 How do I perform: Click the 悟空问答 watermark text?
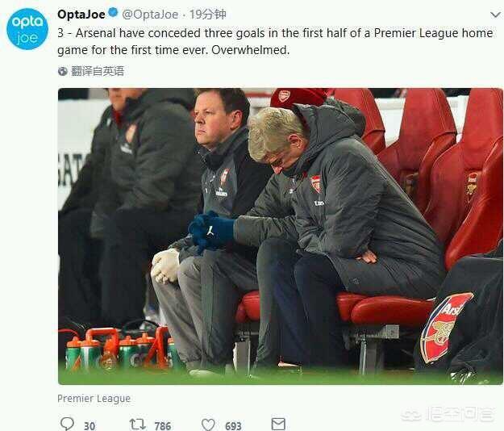click(460, 414)
